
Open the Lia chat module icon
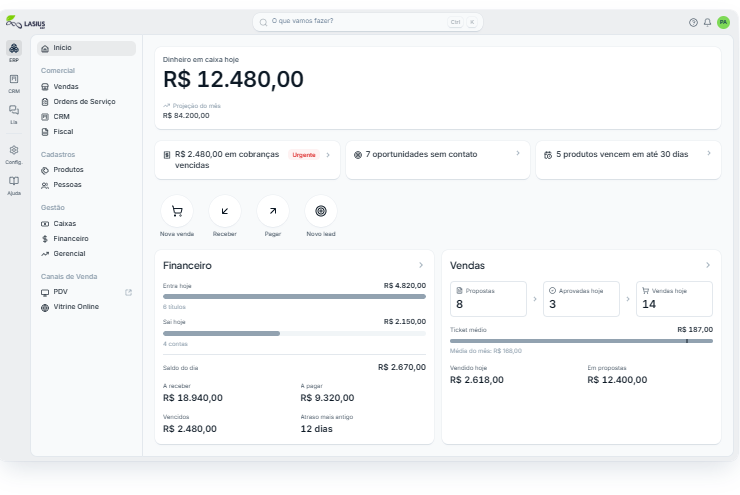(14, 110)
